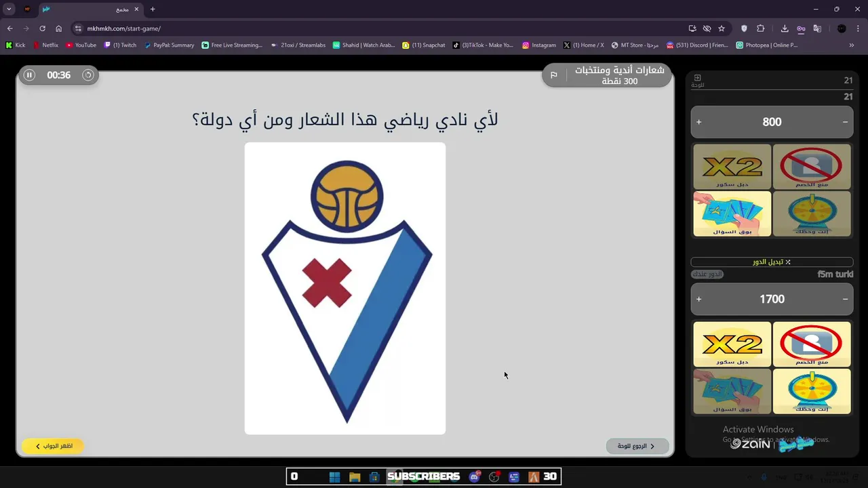The height and width of the screenshot is (488, 868).
Task: Open the TikTok bookmark
Action: [x=484, y=45]
